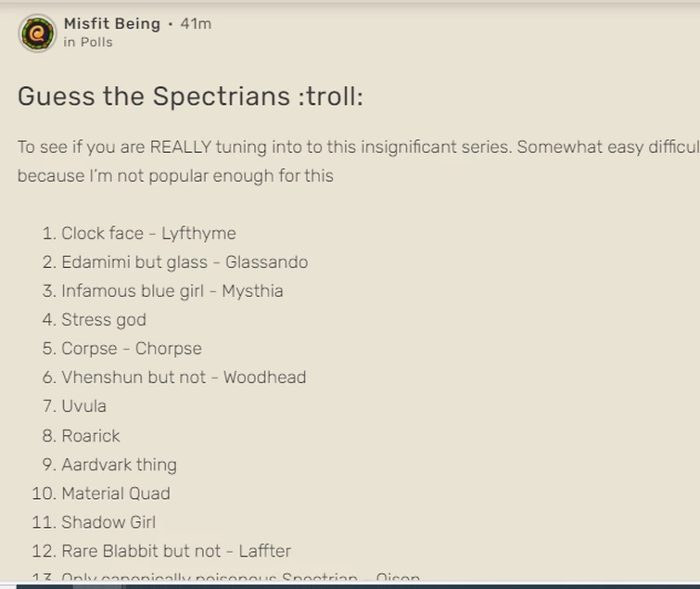Select the Material Quad entry
This screenshot has height=589, width=700.
click(116, 493)
